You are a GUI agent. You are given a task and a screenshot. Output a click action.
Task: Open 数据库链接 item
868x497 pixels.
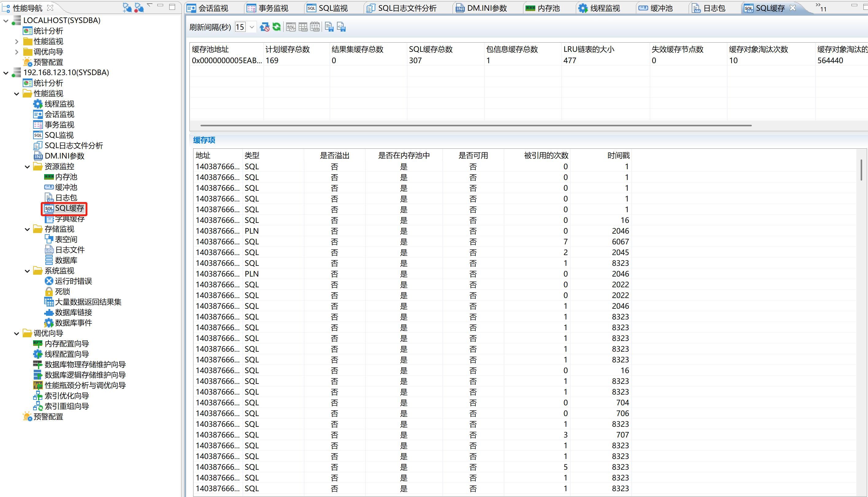click(68, 312)
